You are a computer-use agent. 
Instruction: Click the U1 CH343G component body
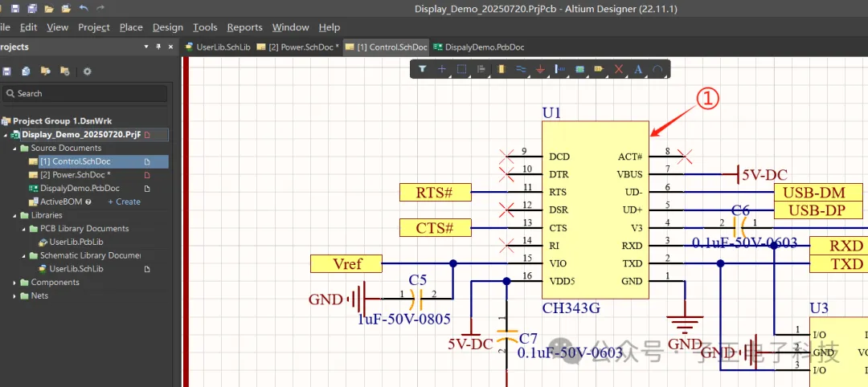(595, 210)
